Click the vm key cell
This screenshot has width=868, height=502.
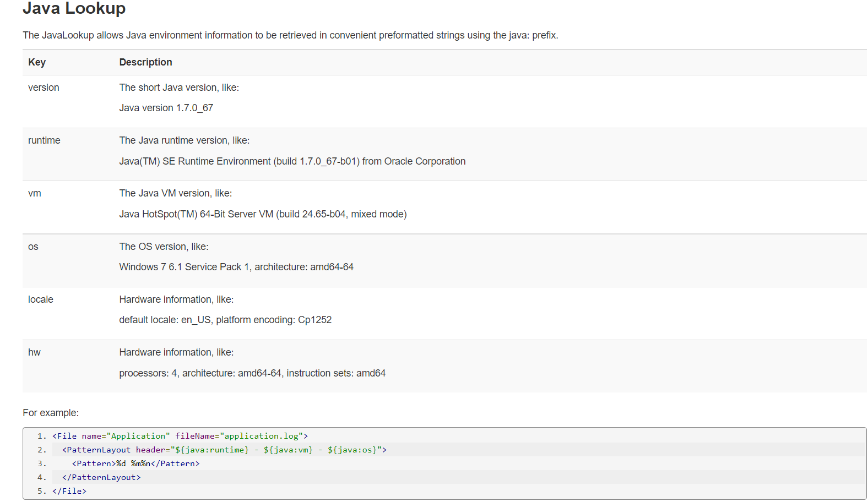[35, 193]
